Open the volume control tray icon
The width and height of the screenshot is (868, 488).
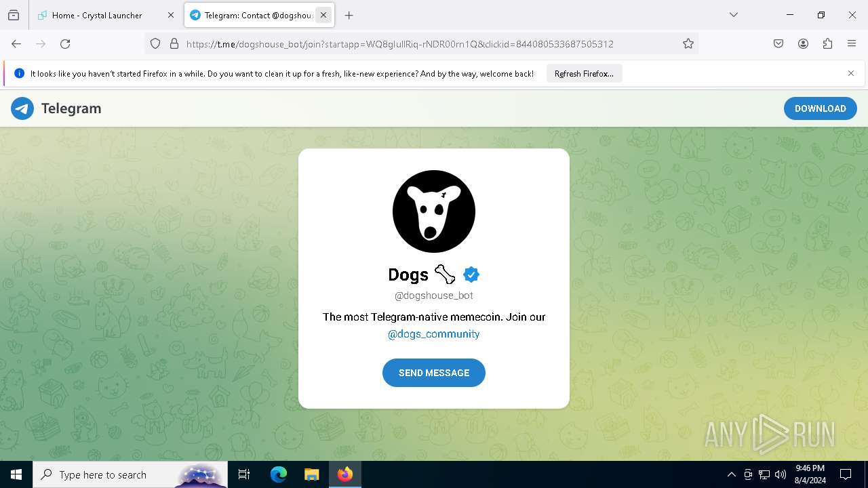tap(781, 474)
